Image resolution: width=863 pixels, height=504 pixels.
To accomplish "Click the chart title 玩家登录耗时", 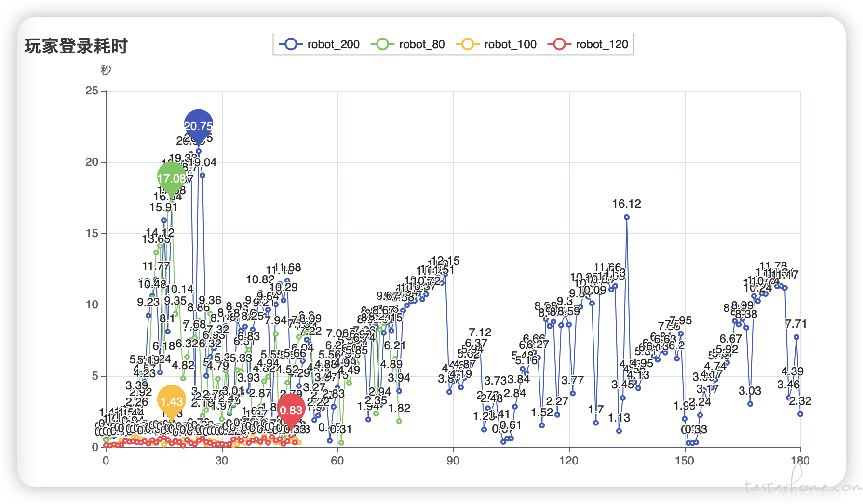I will point(76,46).
